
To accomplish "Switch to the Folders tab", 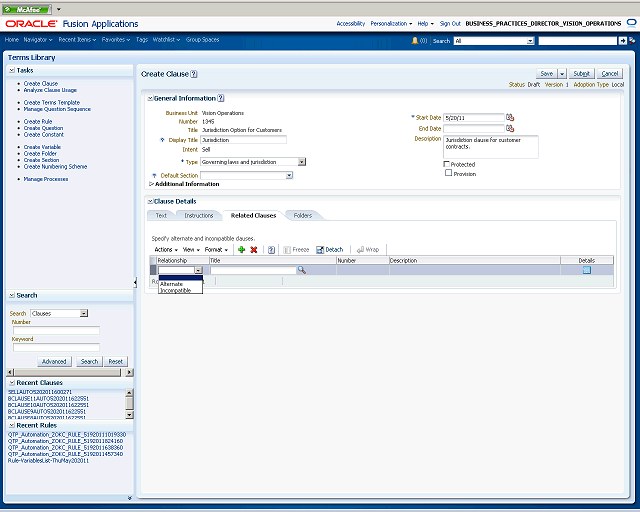I will coord(302,216).
